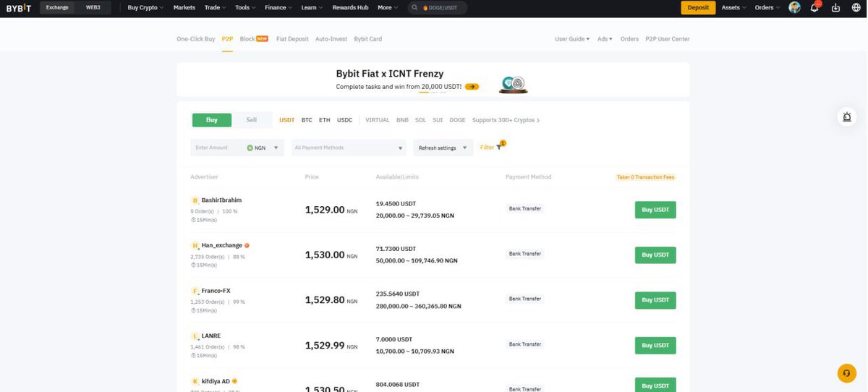This screenshot has height=392, width=868.
Task: Click the download app icon
Action: [836, 7]
